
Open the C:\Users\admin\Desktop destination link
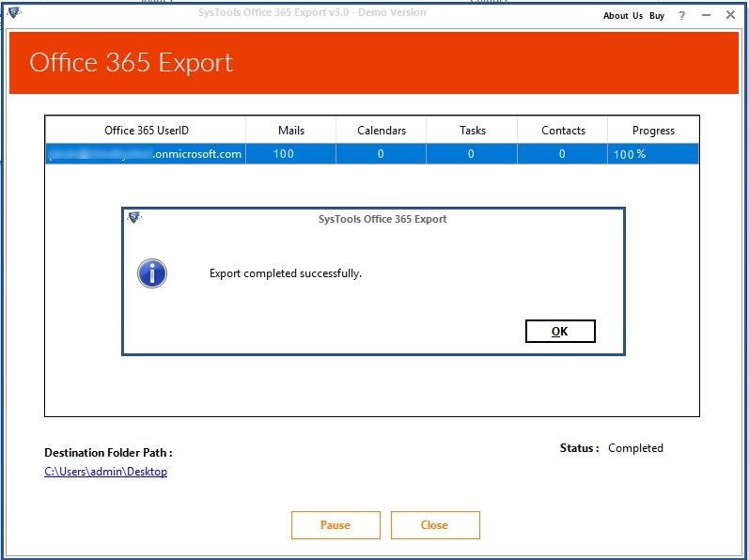pos(105,472)
